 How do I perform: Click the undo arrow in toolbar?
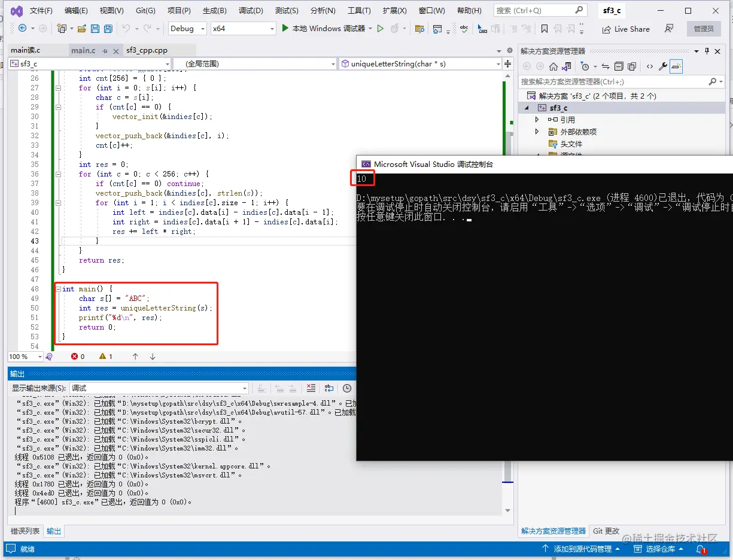[x=126, y=28]
